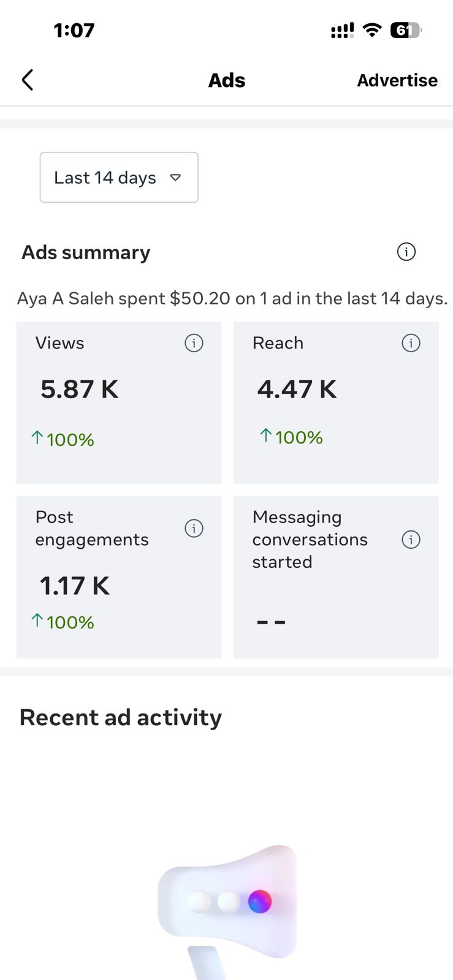Click the dropdown arrow beside Last 14 days
The width and height of the screenshot is (453, 980).
[175, 178]
